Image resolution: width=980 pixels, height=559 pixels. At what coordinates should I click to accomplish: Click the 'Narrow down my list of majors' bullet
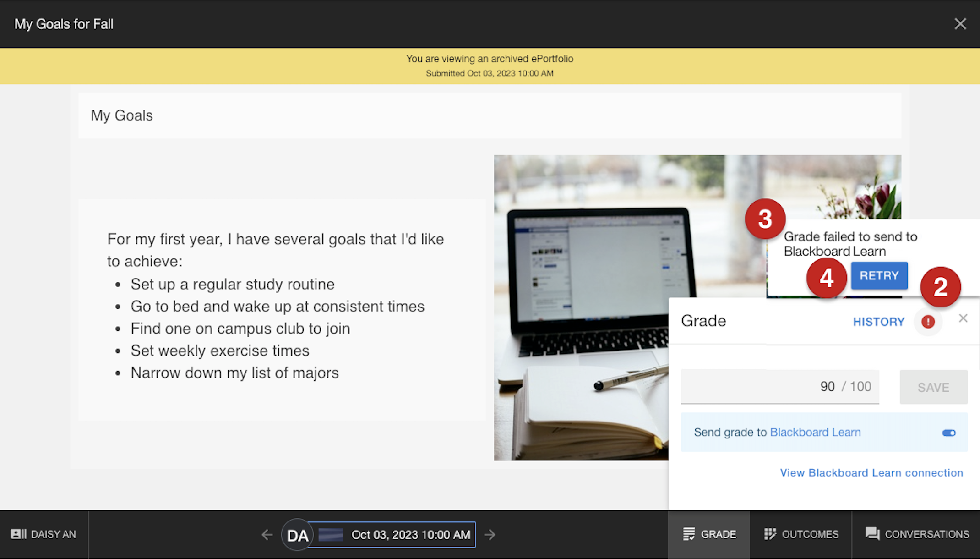[x=234, y=373]
